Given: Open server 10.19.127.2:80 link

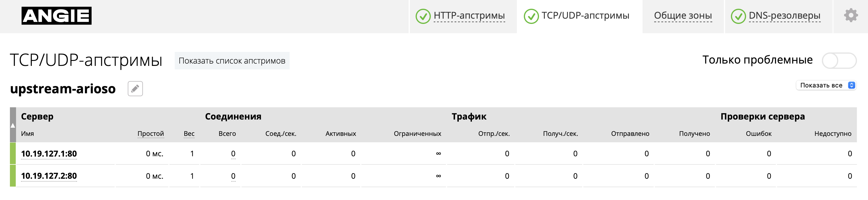Looking at the screenshot, I should coord(49,176).
